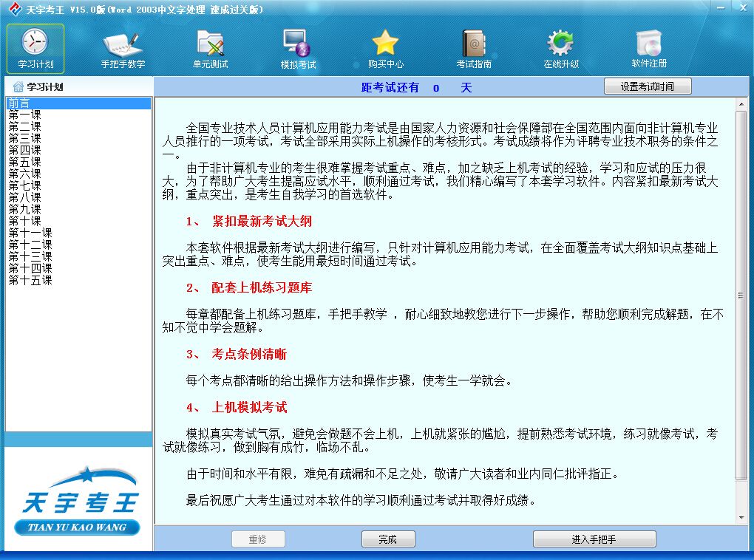Click heading 上机模拟考试
Screen dimensions: 754x560
[x=249, y=407]
